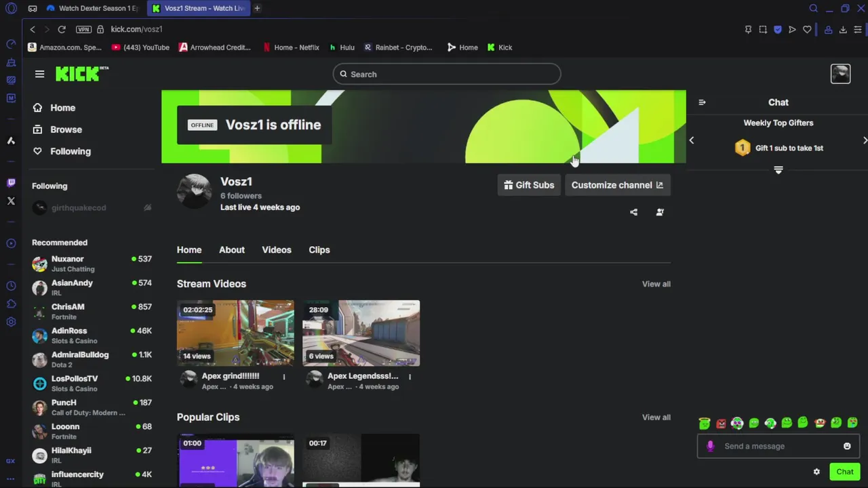Open a new browser tab
This screenshot has height=488, width=868.
tap(257, 8)
